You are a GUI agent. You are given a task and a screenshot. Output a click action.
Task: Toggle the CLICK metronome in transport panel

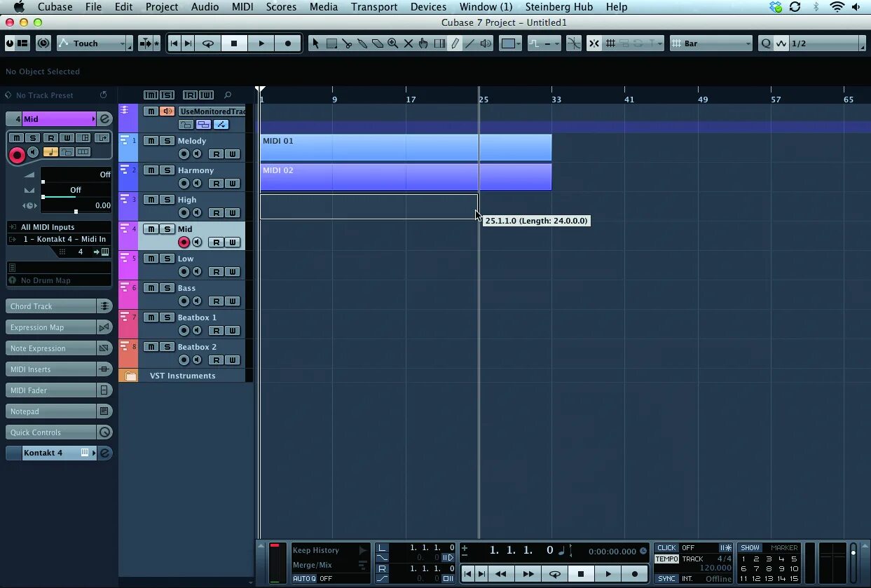666,548
